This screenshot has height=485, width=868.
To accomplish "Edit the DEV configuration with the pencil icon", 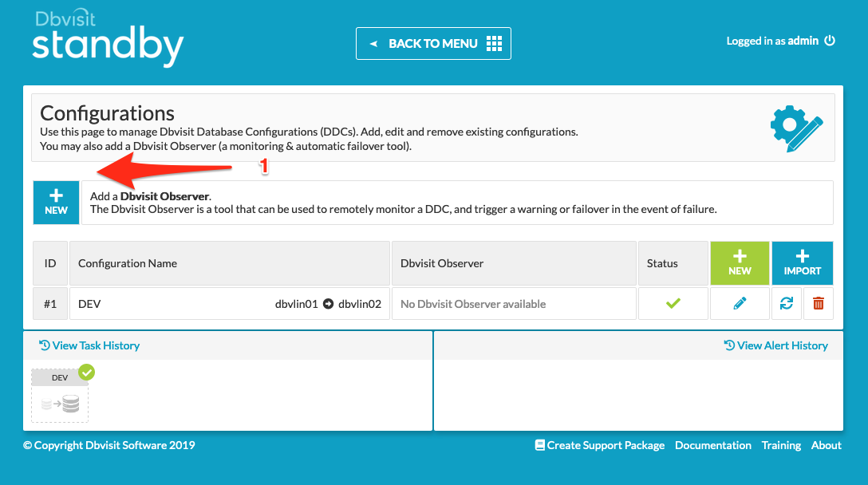I will tap(740, 303).
